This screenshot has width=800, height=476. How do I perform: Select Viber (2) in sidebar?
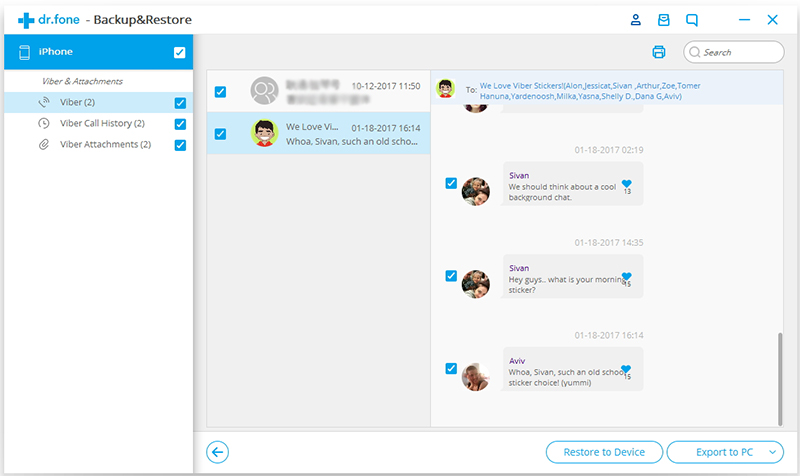(x=98, y=103)
